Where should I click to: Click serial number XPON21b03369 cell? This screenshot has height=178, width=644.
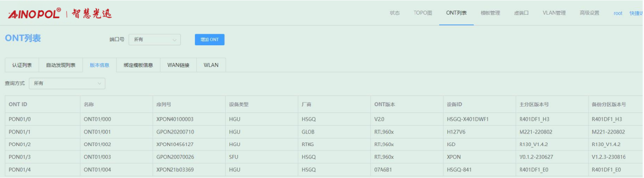coord(175,170)
